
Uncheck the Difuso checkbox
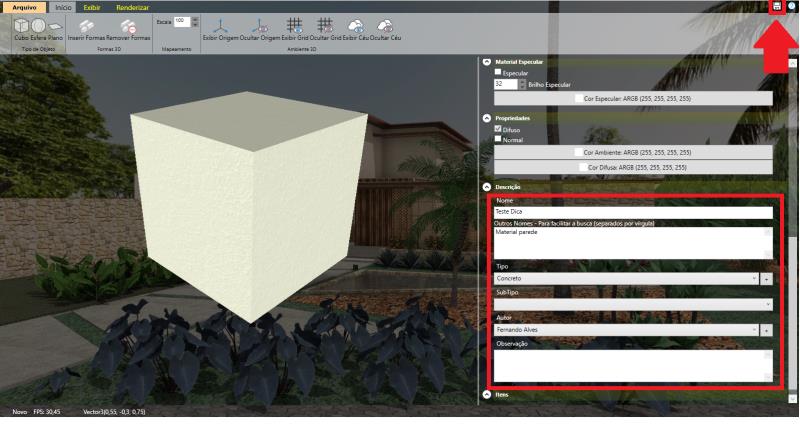pyautogui.click(x=499, y=129)
